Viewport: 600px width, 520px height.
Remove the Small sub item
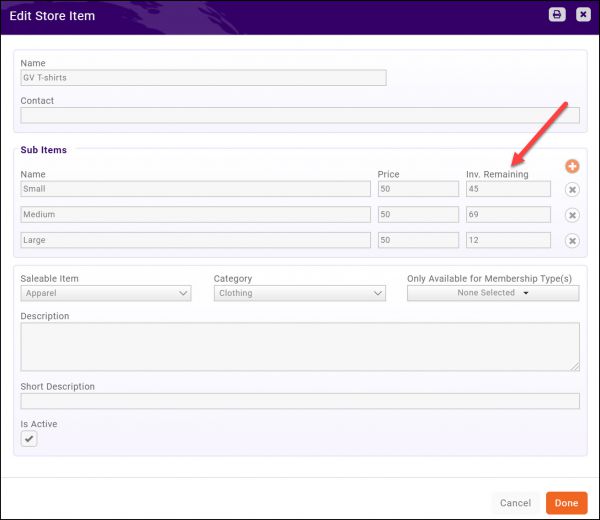point(572,189)
